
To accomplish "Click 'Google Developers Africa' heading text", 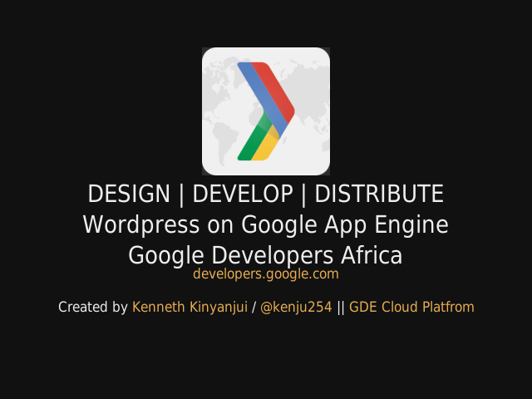I will click(265, 255).
